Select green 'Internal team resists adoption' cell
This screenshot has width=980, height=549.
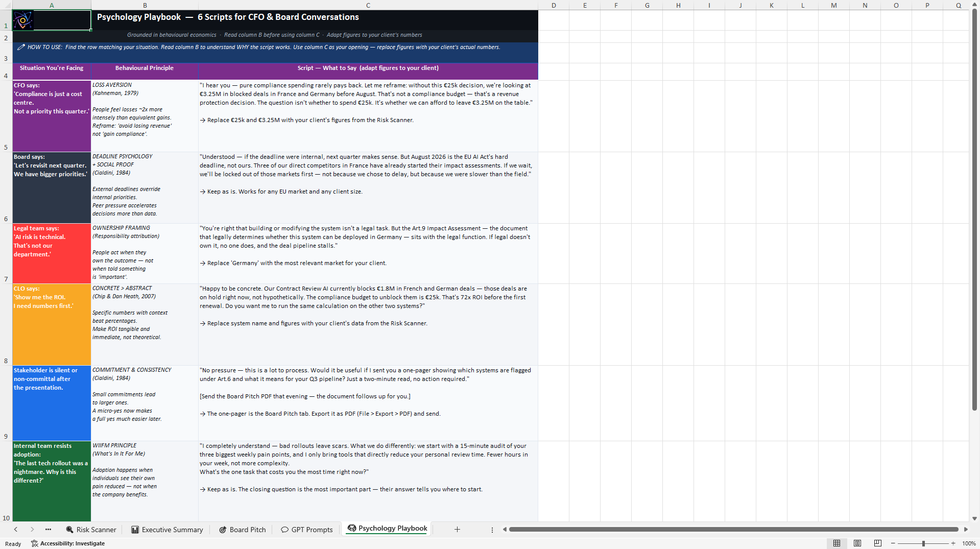click(x=52, y=481)
